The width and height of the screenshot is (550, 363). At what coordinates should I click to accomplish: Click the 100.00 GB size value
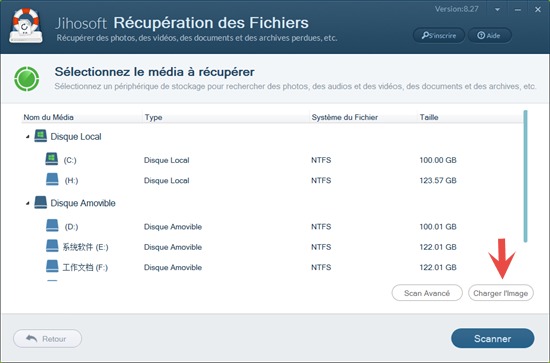pyautogui.click(x=438, y=160)
